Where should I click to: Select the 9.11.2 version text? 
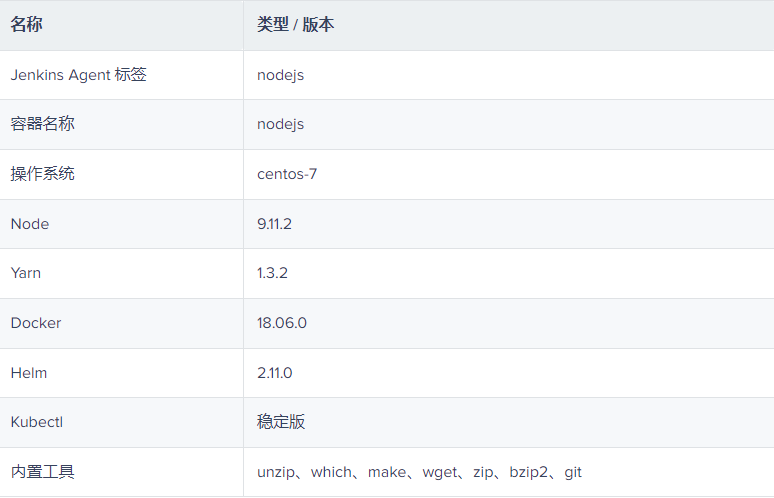pyautogui.click(x=274, y=224)
